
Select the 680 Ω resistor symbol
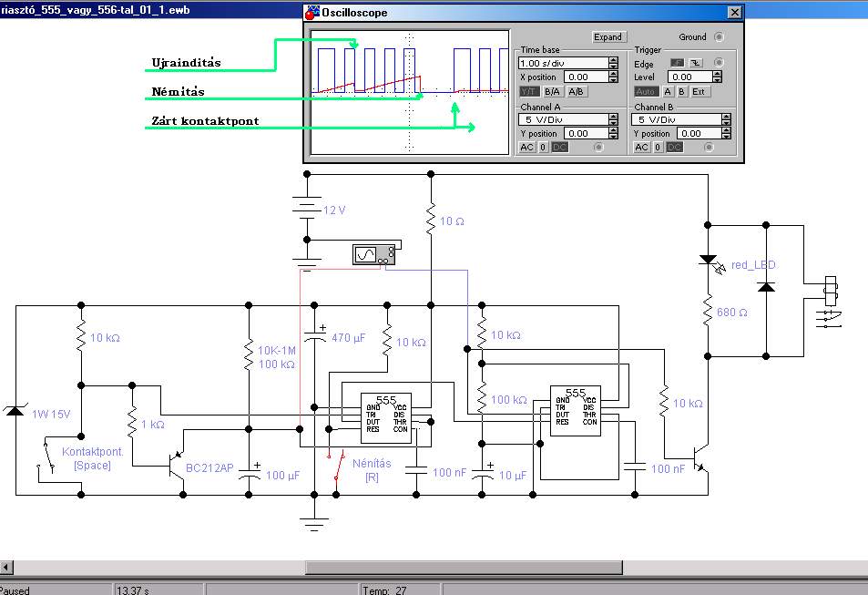[708, 312]
